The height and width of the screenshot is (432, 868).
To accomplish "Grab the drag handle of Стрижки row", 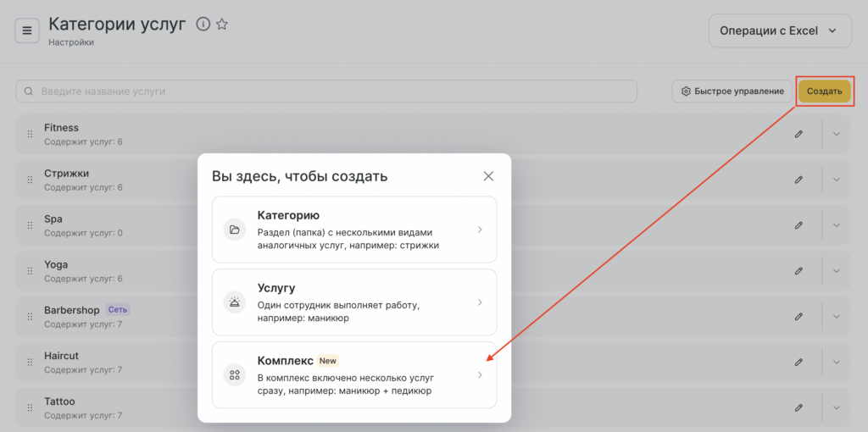I will (x=30, y=180).
